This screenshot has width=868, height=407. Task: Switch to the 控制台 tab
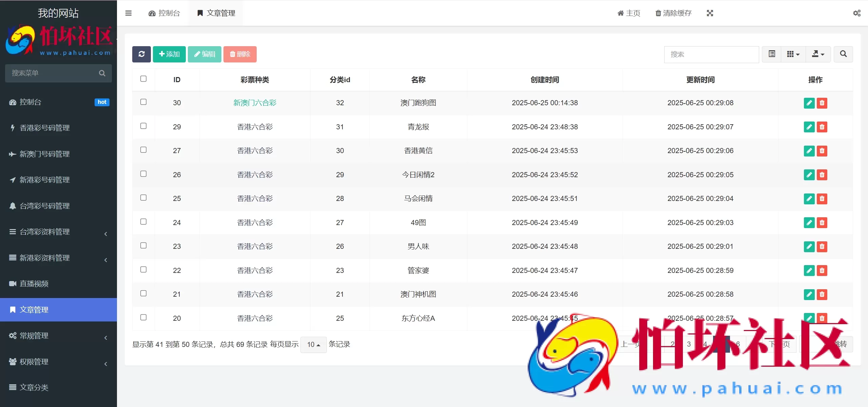point(164,13)
